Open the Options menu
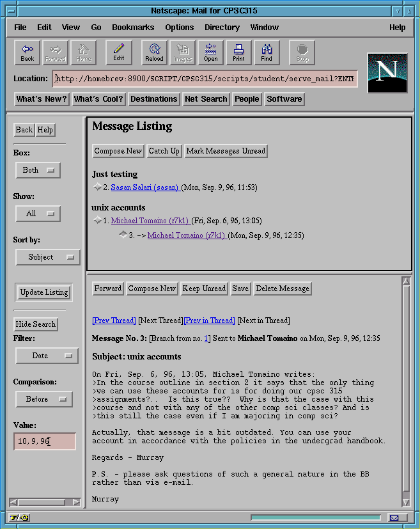 180,28
